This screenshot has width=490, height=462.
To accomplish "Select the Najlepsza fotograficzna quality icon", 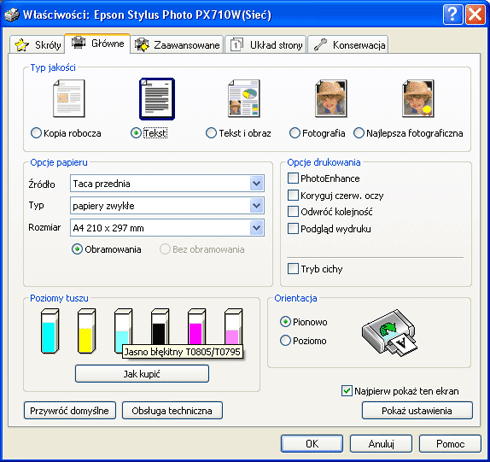I will pos(418,99).
